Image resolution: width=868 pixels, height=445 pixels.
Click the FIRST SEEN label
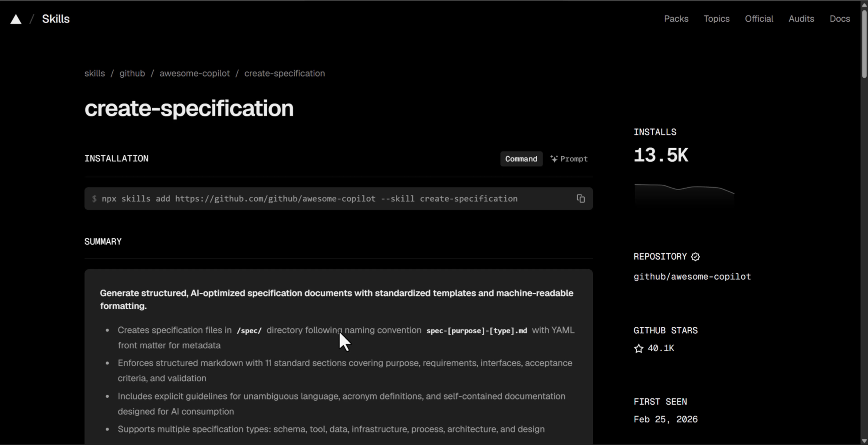point(660,402)
